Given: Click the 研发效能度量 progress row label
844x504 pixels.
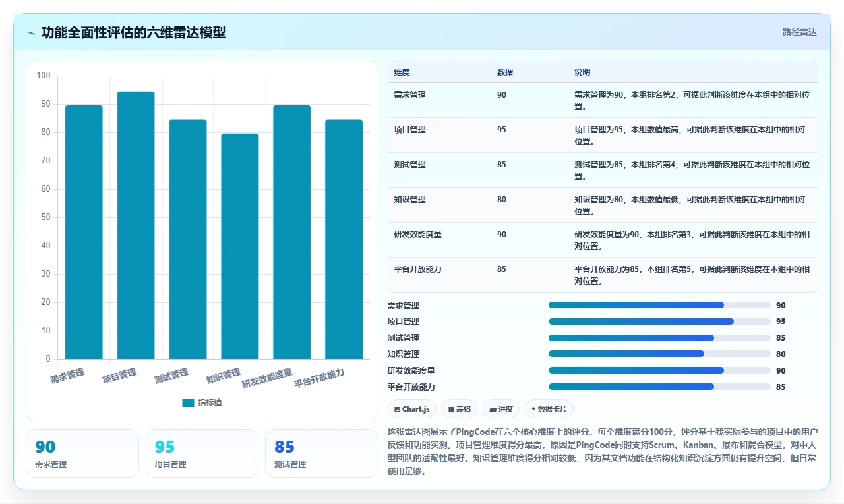Looking at the screenshot, I should coord(411,370).
